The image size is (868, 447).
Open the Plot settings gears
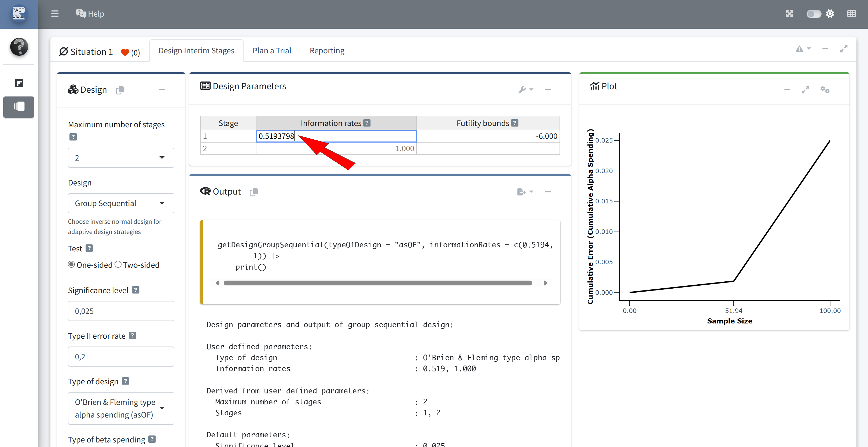click(825, 90)
